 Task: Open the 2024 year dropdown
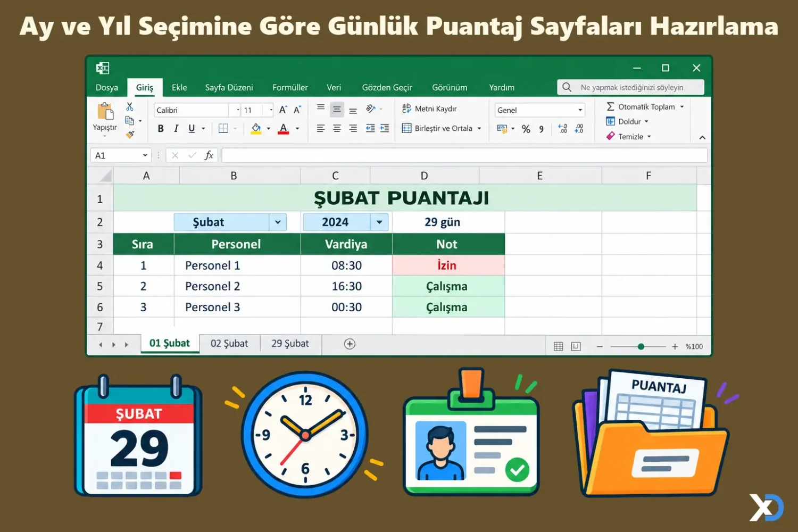pyautogui.click(x=379, y=222)
